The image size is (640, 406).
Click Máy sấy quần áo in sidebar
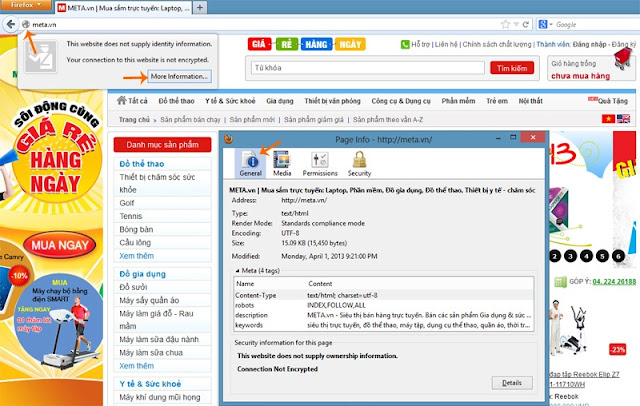coord(149,300)
